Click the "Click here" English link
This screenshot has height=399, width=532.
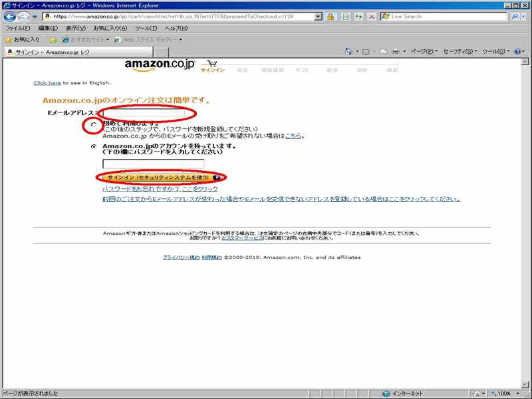47,82
